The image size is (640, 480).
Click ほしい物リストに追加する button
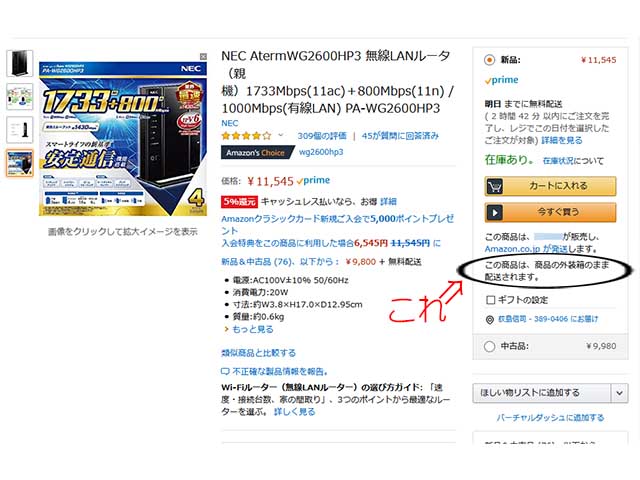pos(542,393)
